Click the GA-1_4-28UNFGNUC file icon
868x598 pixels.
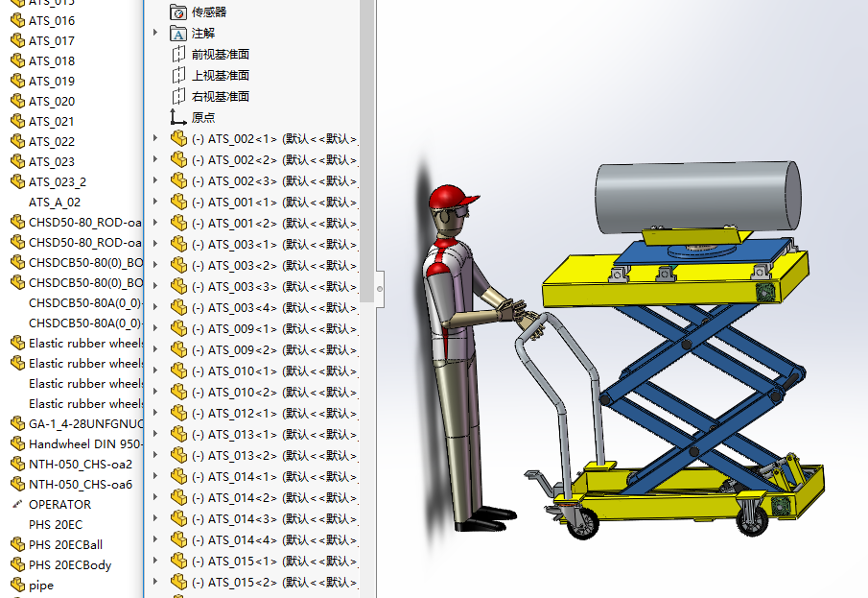[17, 423]
